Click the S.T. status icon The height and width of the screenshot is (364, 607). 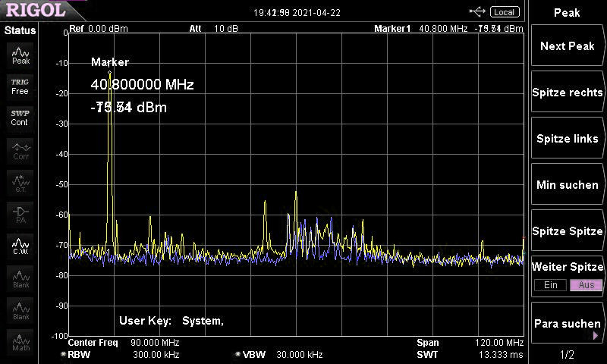tap(20, 183)
